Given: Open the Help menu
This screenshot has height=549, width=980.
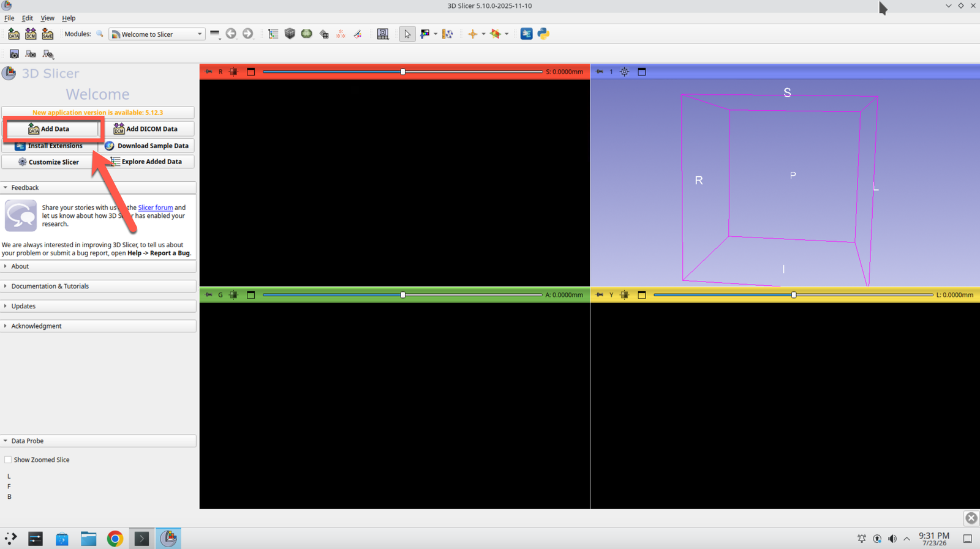Looking at the screenshot, I should click(x=69, y=18).
